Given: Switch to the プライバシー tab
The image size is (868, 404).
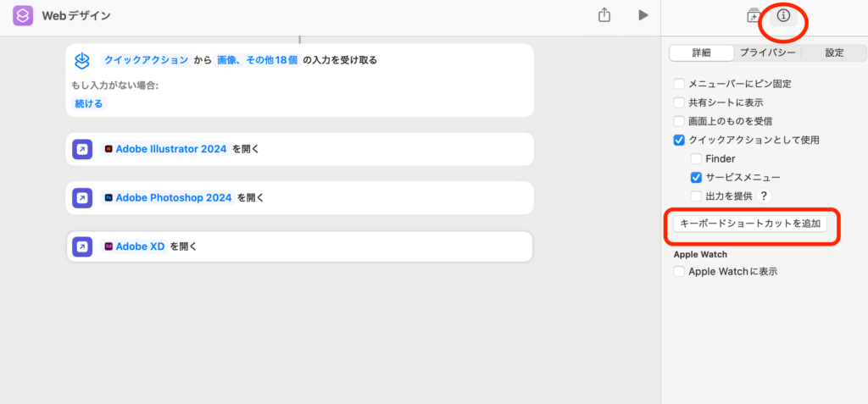Looking at the screenshot, I should coord(766,53).
